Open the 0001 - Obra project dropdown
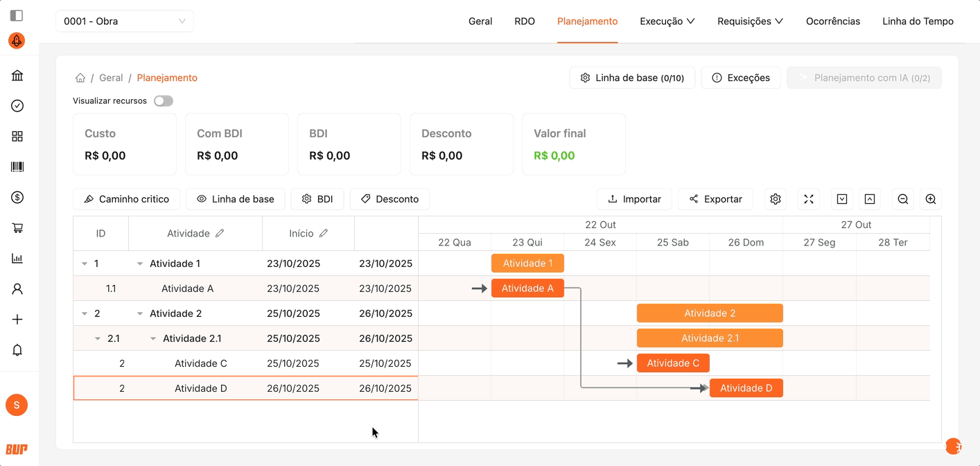 (125, 21)
